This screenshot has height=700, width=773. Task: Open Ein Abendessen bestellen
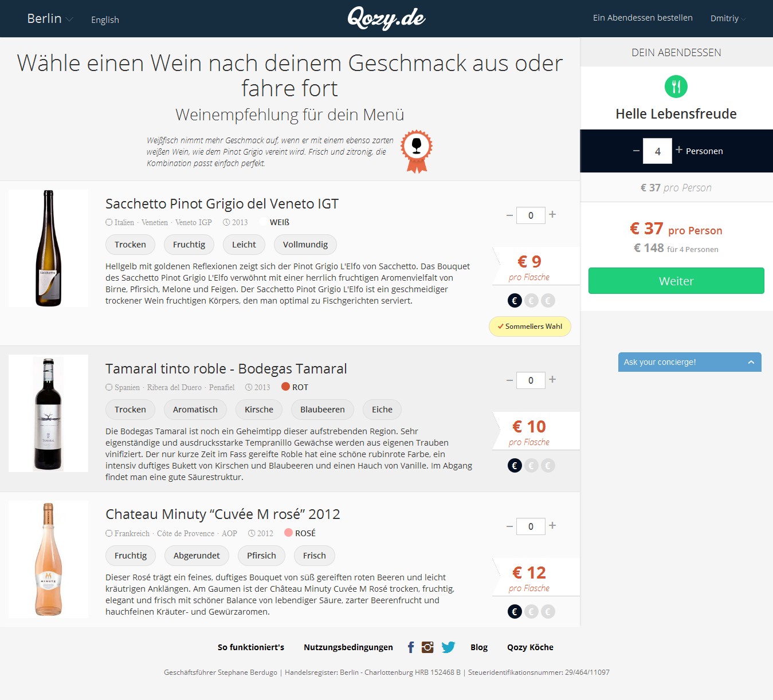[643, 18]
